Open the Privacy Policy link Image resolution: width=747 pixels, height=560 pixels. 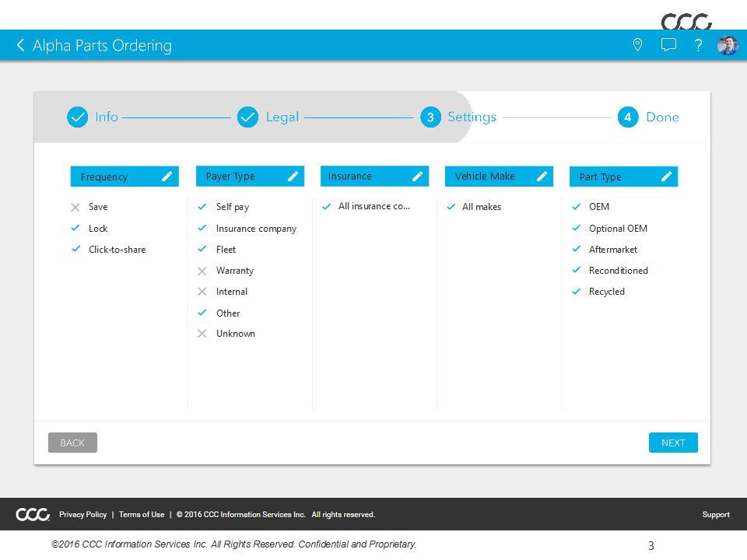point(83,515)
